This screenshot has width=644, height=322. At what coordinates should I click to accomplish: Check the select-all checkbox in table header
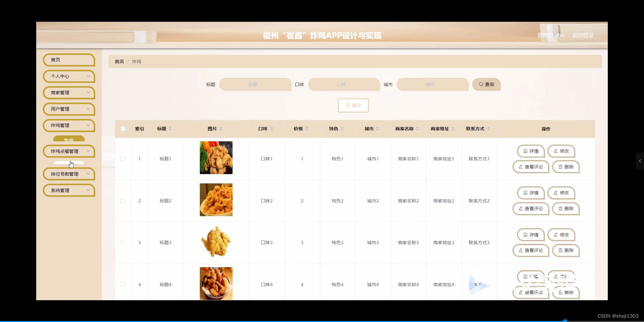coord(123,129)
